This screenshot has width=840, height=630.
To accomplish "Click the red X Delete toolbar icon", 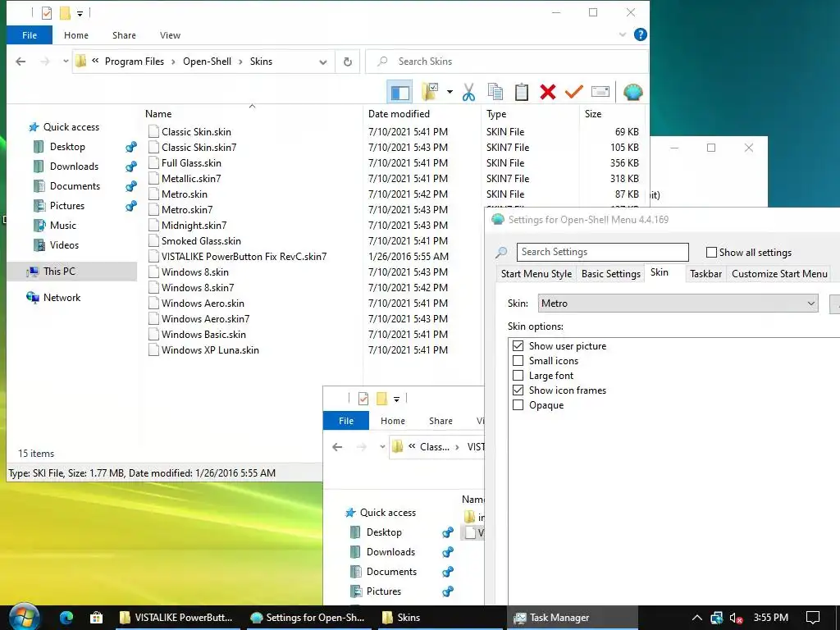I will coord(547,92).
